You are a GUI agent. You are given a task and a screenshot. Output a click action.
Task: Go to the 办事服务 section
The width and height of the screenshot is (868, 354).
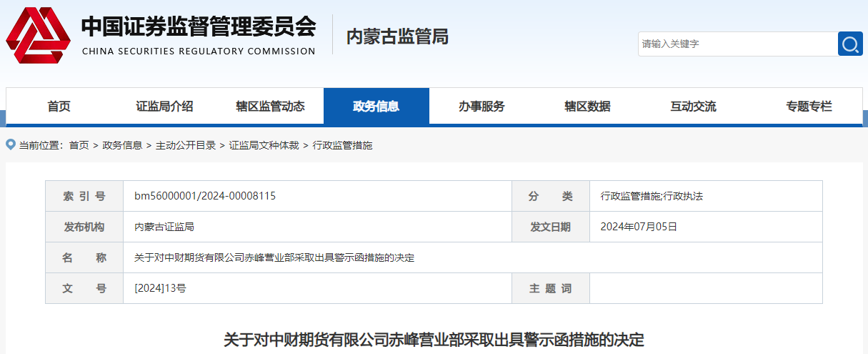click(x=482, y=107)
